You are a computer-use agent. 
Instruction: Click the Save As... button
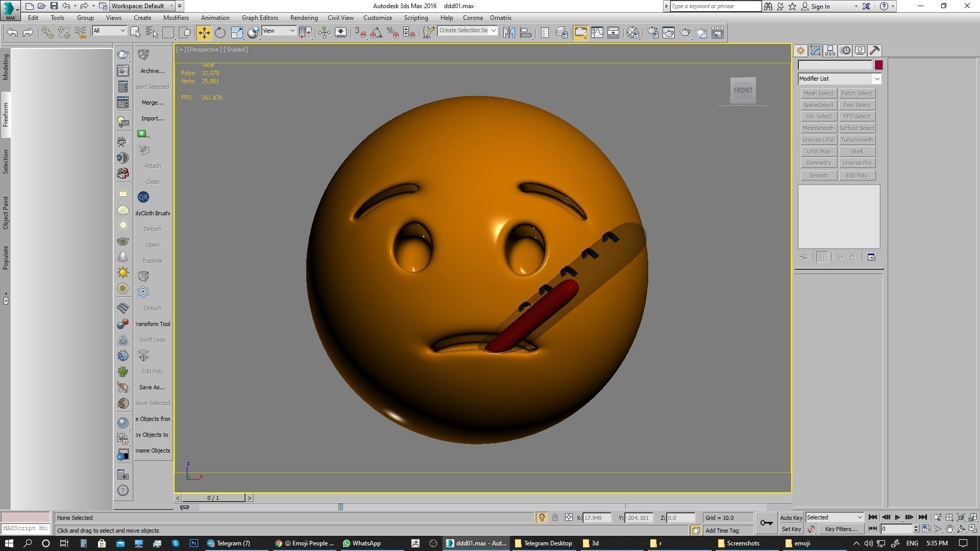(152, 387)
